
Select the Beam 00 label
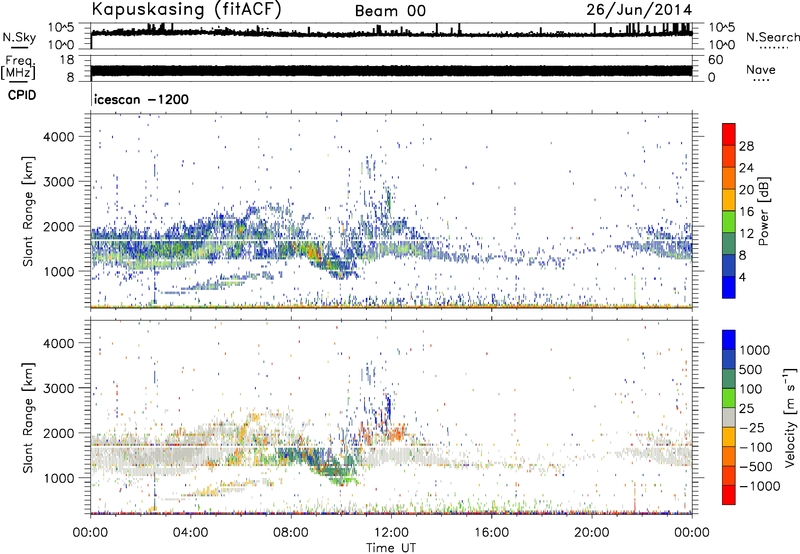pyautogui.click(x=390, y=11)
